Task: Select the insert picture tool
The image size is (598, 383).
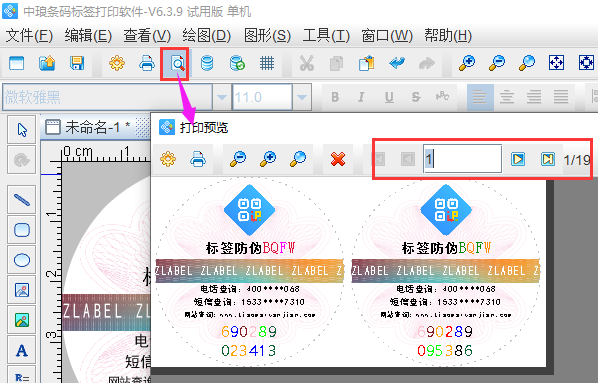Action: [x=22, y=290]
